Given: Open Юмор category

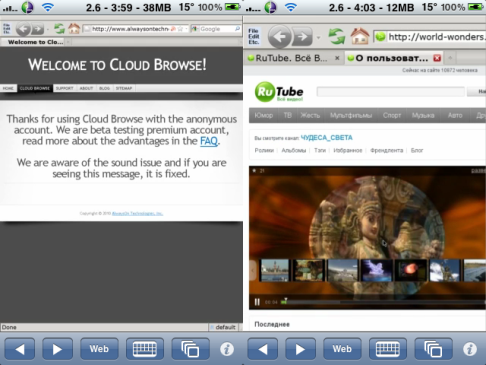Looking at the screenshot, I should [x=263, y=115].
